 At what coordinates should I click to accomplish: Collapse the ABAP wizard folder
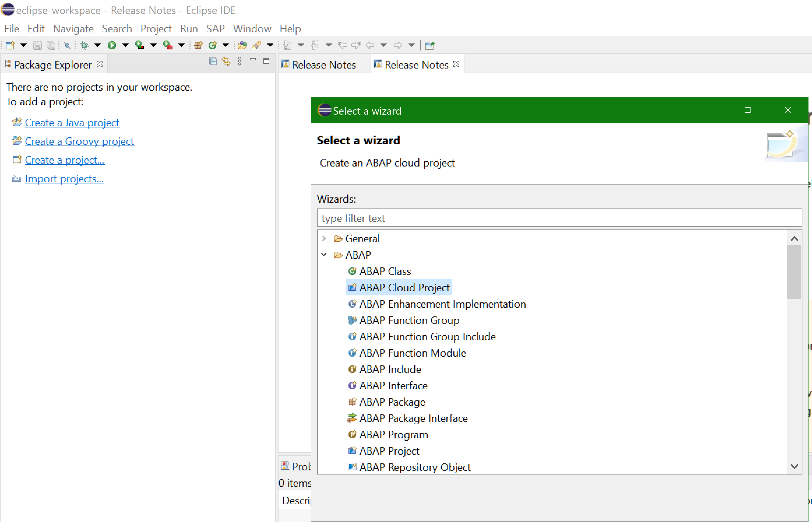click(x=324, y=255)
